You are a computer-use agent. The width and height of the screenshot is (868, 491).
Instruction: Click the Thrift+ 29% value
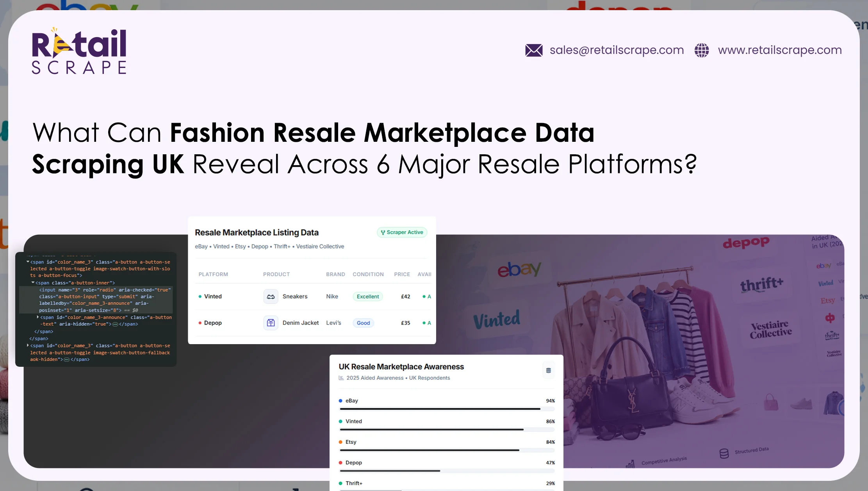click(550, 484)
